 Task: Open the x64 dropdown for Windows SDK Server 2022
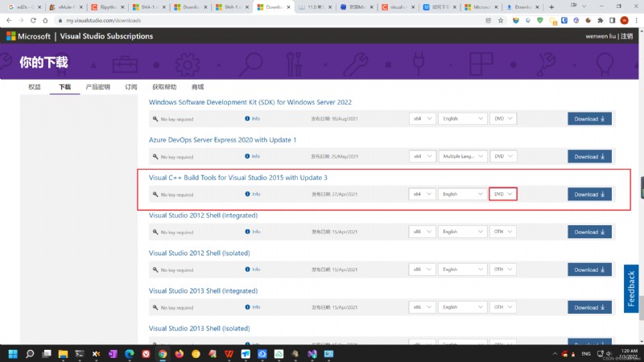(x=422, y=118)
